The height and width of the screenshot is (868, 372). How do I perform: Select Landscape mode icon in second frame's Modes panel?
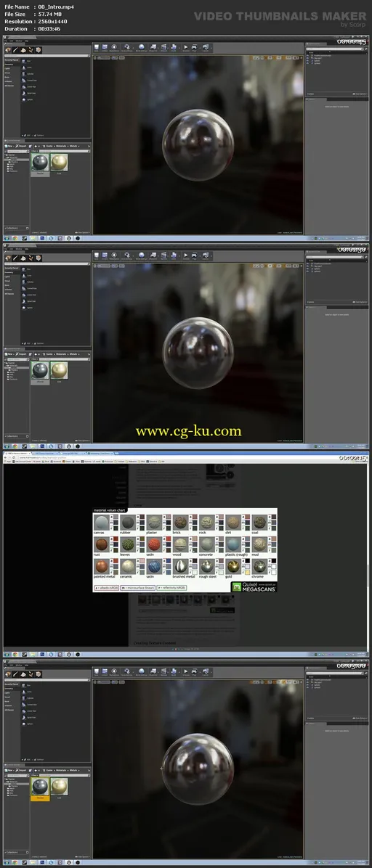point(23,257)
